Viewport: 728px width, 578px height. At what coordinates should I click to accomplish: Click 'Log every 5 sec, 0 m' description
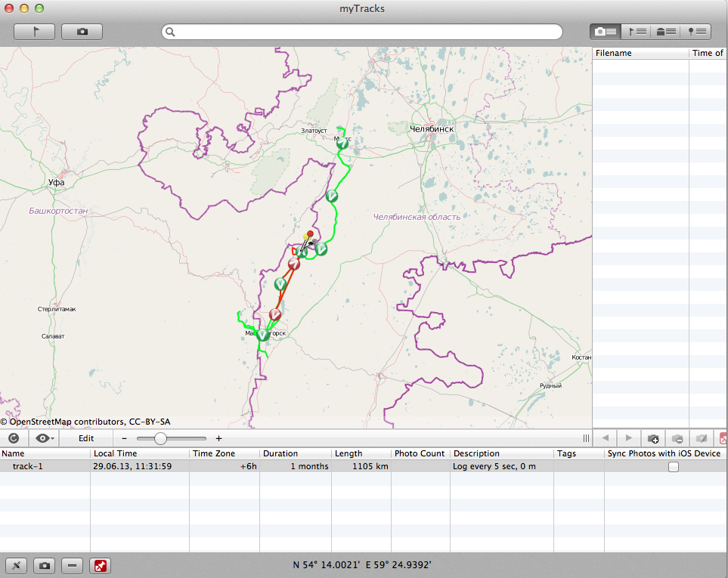[494, 466]
